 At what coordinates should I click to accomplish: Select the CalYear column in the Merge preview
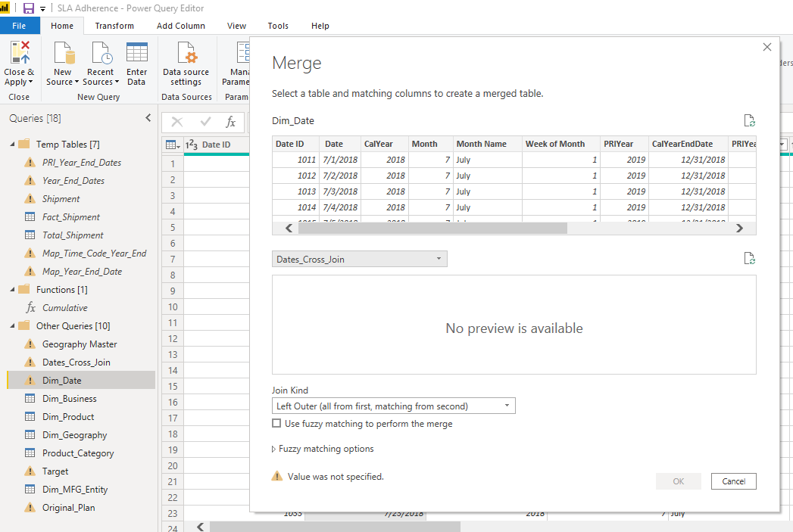384,144
